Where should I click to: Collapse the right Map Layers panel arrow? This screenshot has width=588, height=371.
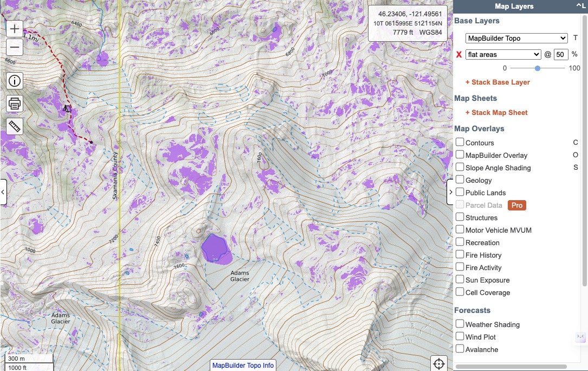[450, 192]
